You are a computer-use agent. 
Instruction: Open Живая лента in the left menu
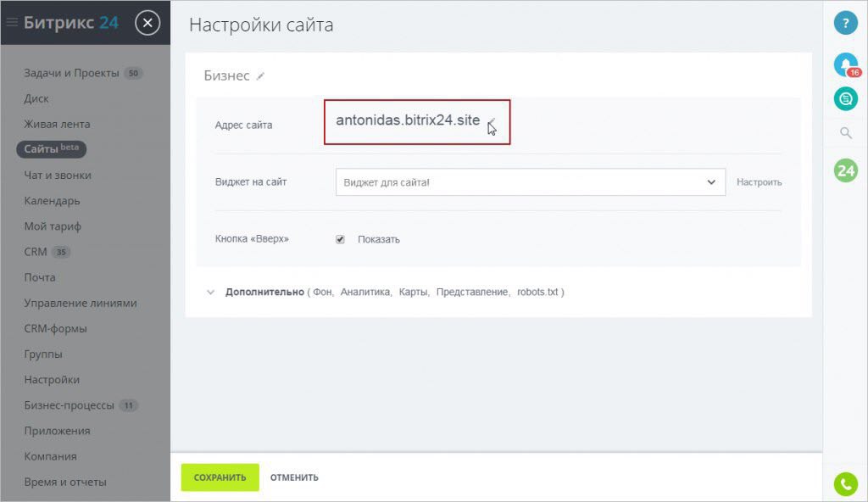click(x=57, y=124)
